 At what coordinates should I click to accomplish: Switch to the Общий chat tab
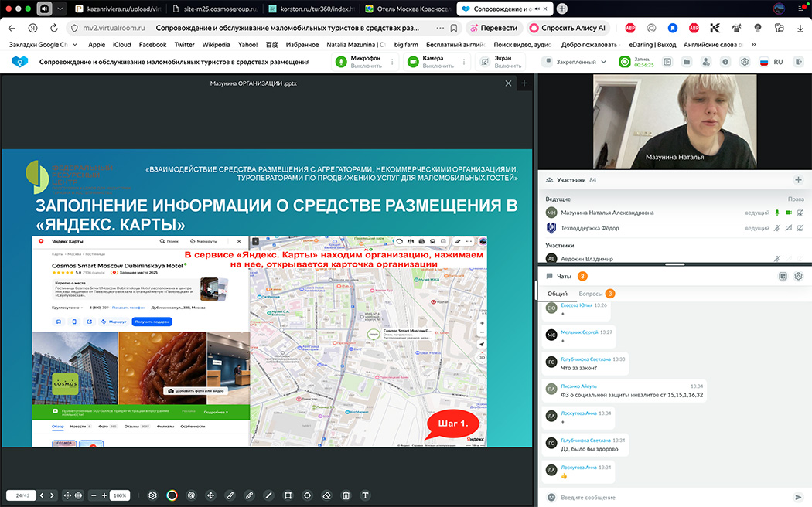coord(558,294)
